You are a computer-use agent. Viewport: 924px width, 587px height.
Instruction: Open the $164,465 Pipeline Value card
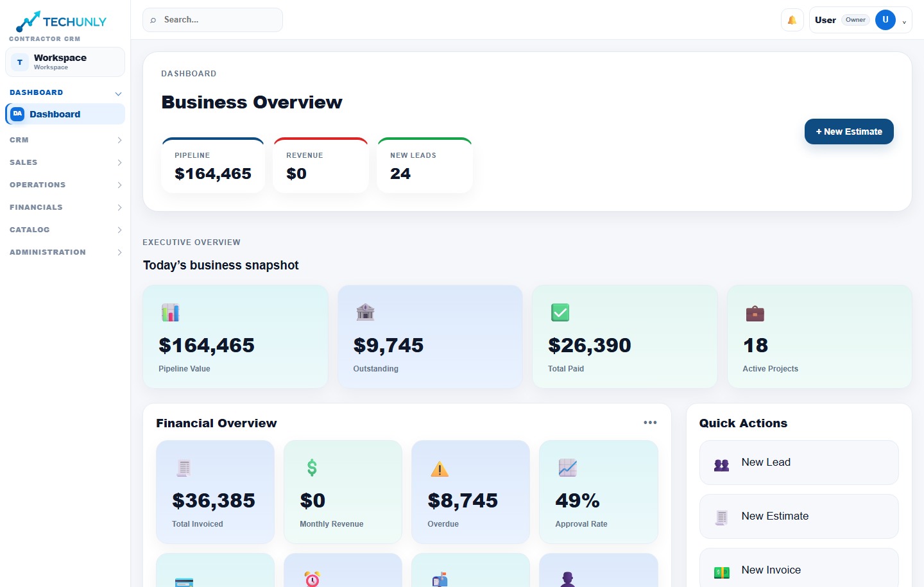tap(235, 337)
